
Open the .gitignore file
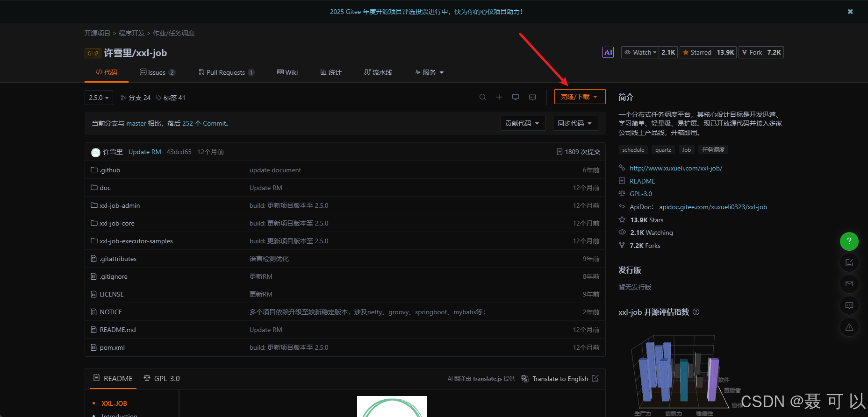(114, 276)
